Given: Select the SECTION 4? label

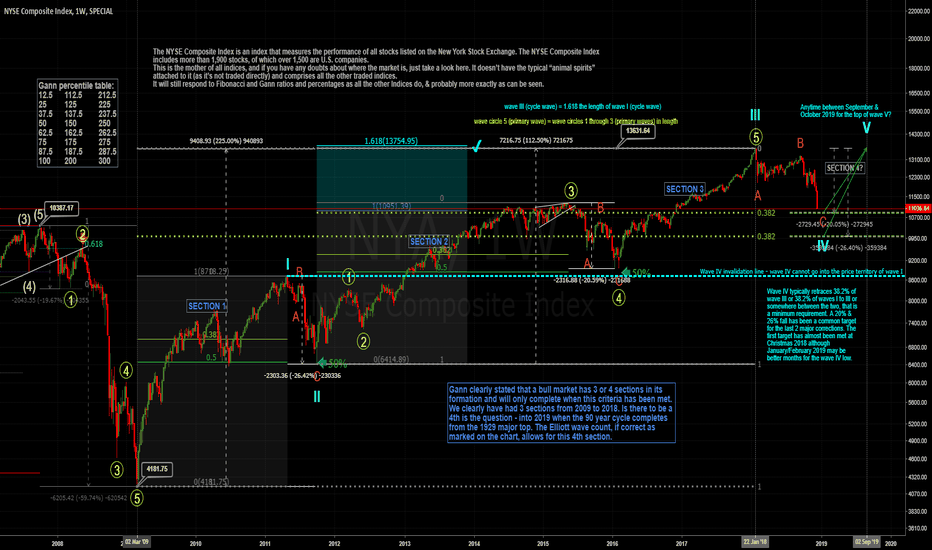Looking at the screenshot, I should tap(845, 168).
